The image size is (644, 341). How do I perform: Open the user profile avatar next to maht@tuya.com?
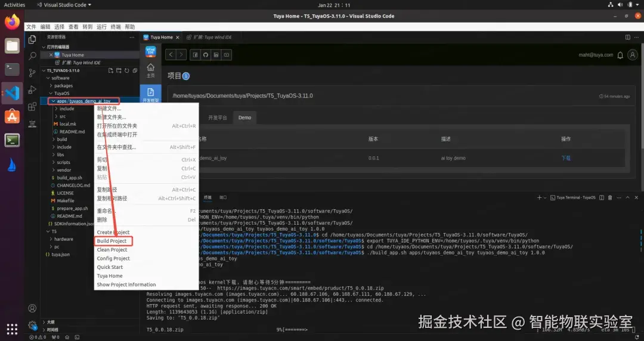(x=633, y=55)
